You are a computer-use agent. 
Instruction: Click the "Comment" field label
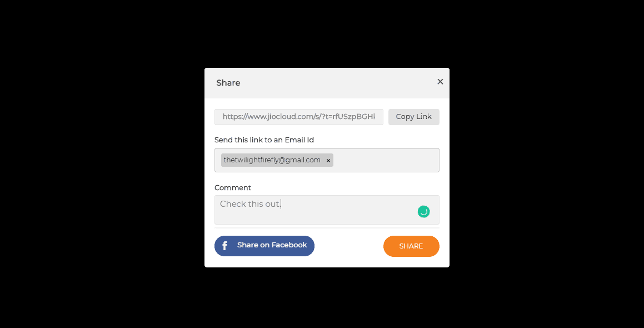pos(232,187)
